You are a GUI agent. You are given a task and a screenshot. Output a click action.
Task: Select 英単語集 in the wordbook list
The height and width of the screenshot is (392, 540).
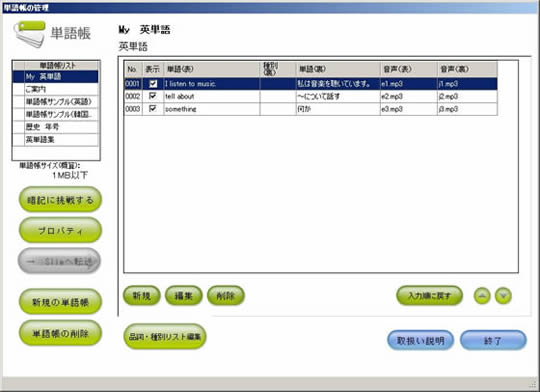point(55,140)
